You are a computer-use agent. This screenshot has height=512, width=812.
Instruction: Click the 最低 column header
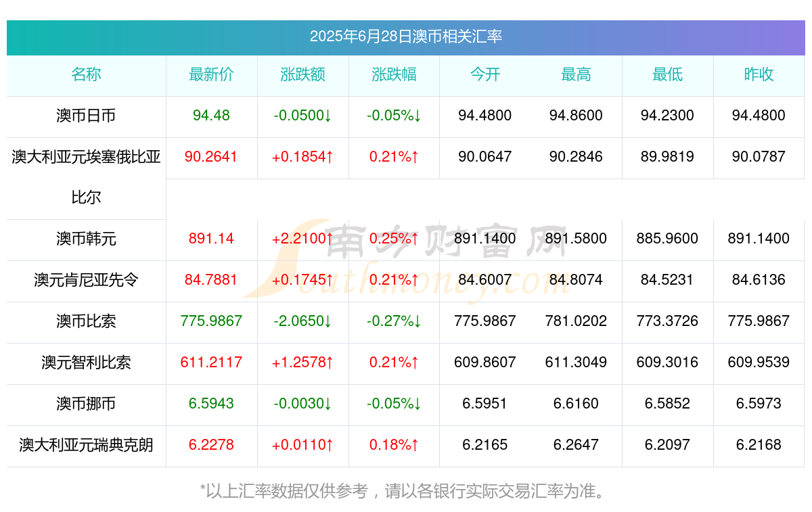(x=667, y=74)
